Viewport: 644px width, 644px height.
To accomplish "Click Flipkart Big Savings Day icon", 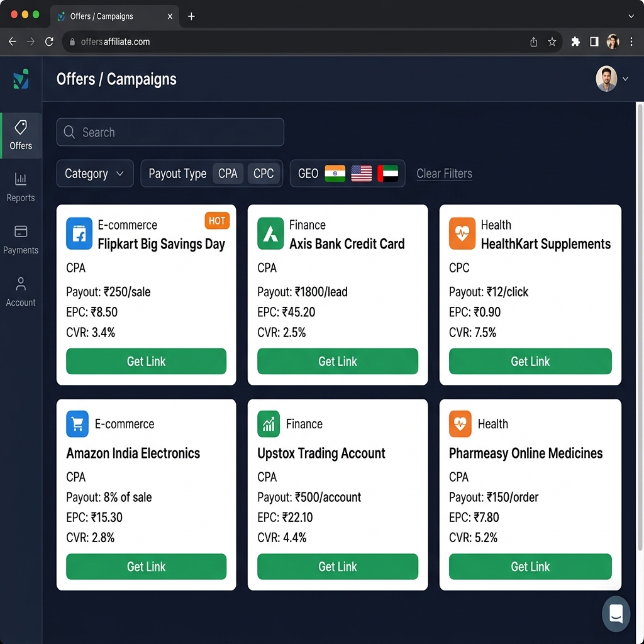I will pos(79,233).
